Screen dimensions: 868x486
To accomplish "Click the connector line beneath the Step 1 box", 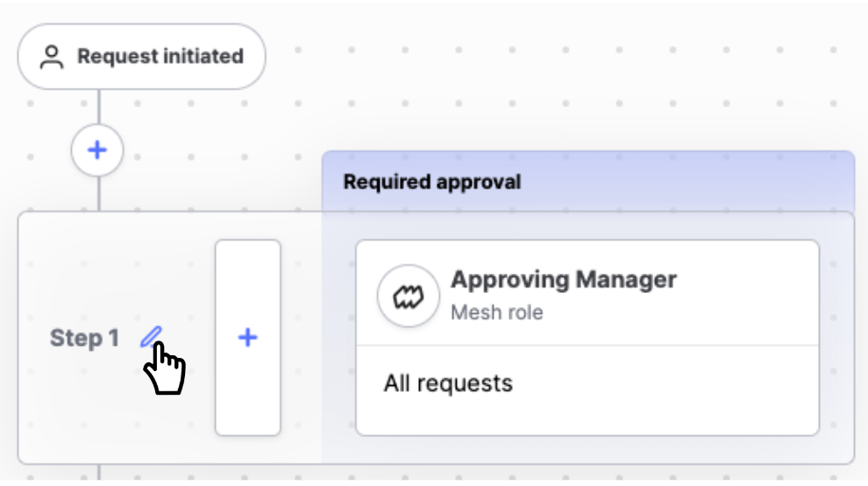I will (98, 472).
